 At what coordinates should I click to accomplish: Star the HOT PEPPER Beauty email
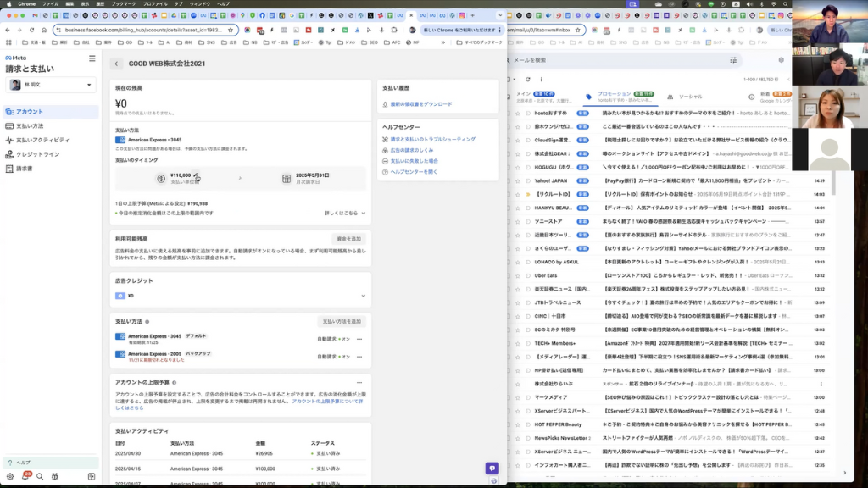(518, 424)
